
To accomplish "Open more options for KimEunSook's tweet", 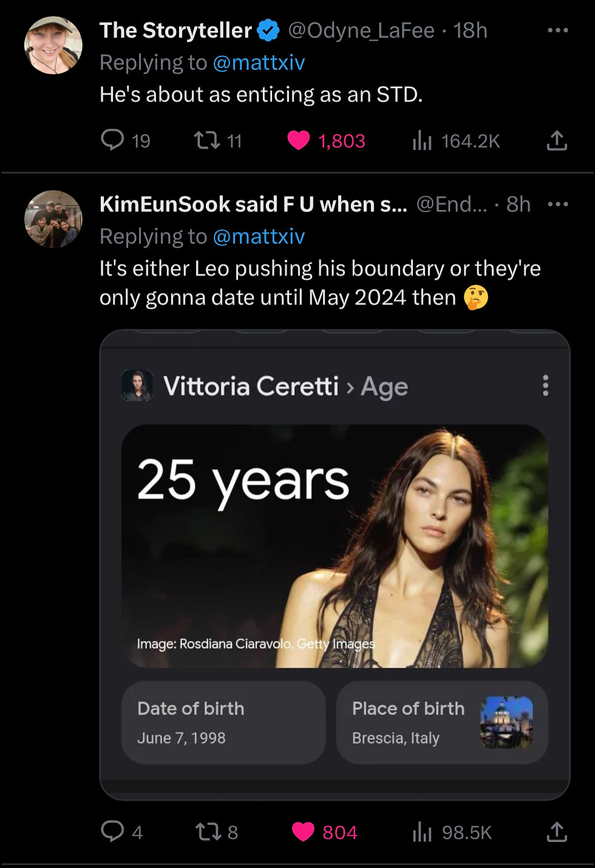I will (x=557, y=204).
